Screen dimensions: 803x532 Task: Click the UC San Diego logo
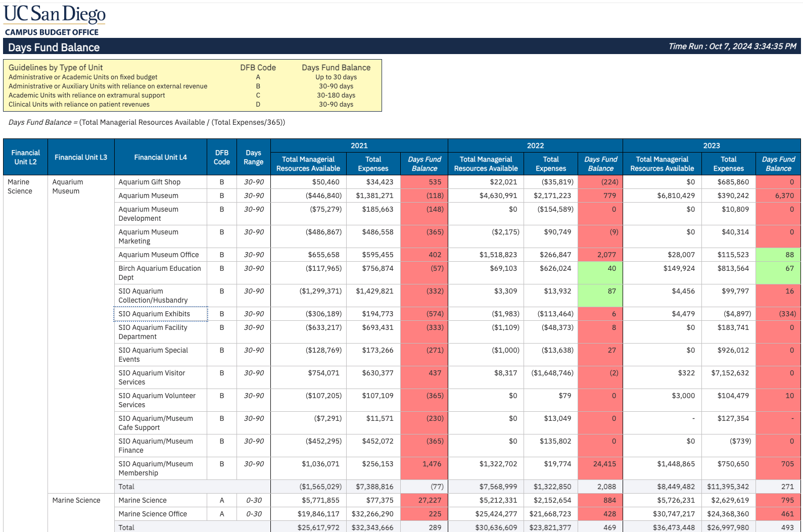(55, 15)
